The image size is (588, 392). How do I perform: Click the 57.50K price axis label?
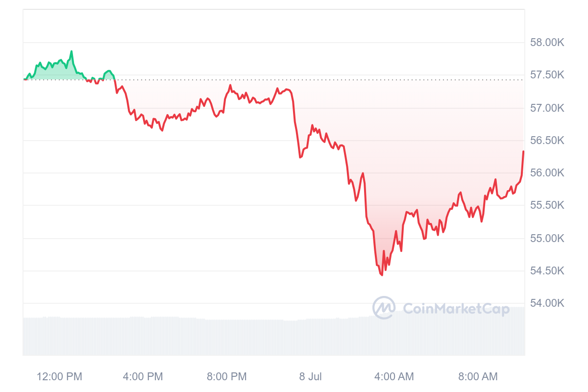click(547, 75)
